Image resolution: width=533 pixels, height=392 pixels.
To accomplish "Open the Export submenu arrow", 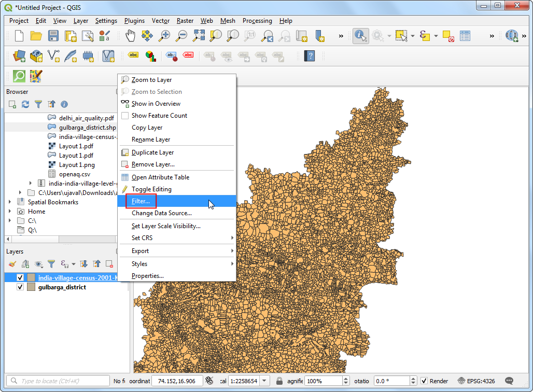I will [232, 251].
